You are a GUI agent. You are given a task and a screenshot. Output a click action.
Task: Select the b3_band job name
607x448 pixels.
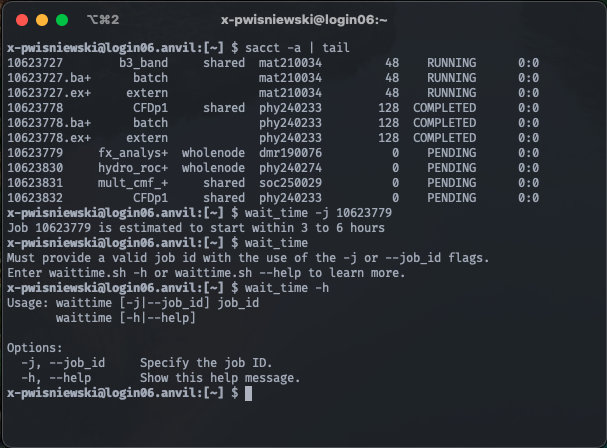click(144, 63)
